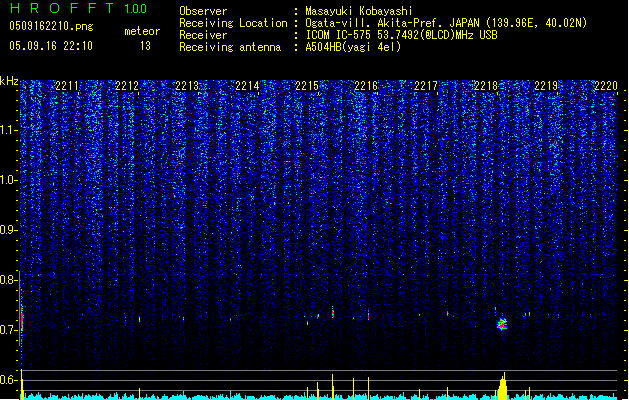Click the 0.8 kHz axis label
Viewport: 629px width, 400px height.
tap(8, 280)
